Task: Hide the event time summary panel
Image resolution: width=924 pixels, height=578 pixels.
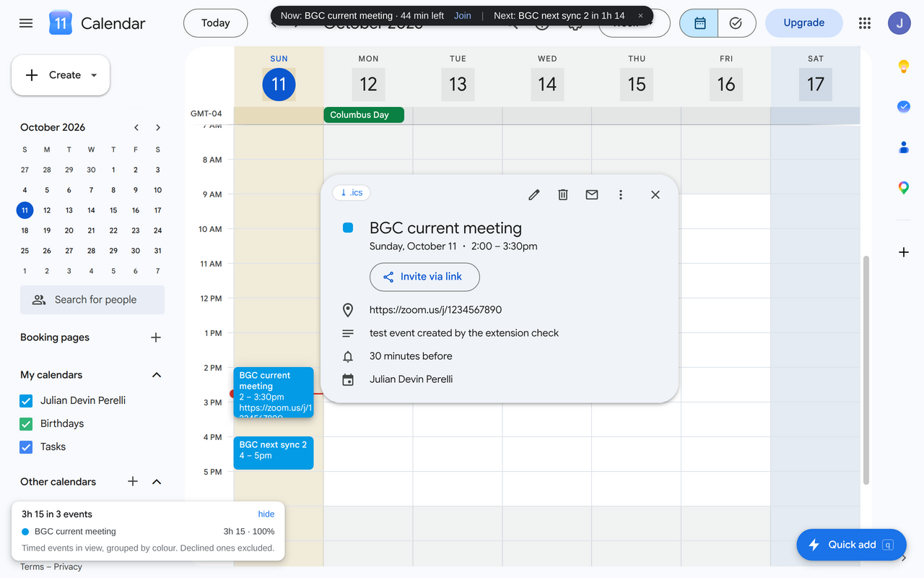Action: 266,514
